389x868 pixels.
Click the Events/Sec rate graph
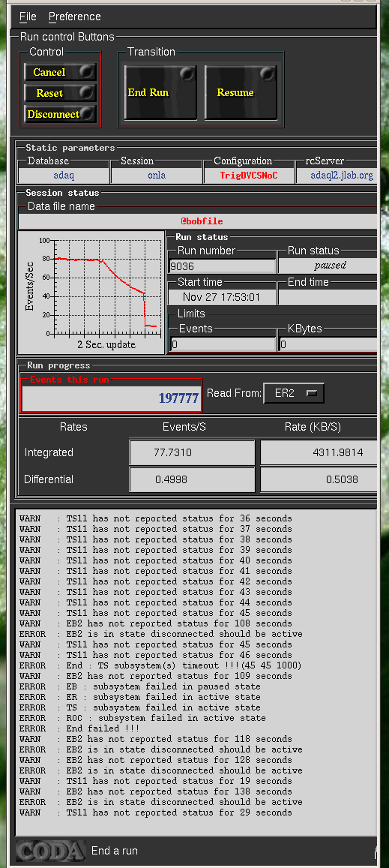click(x=91, y=293)
